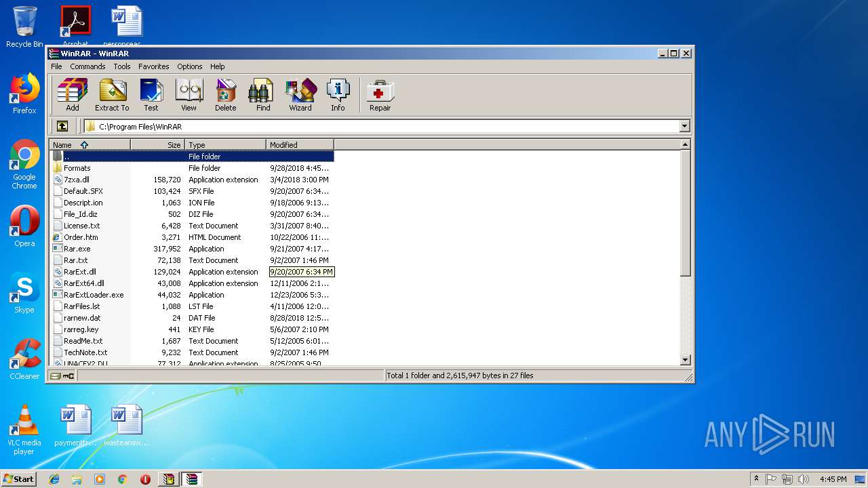Open the Favorites menu
Screen dimensions: 868x488
154,66
